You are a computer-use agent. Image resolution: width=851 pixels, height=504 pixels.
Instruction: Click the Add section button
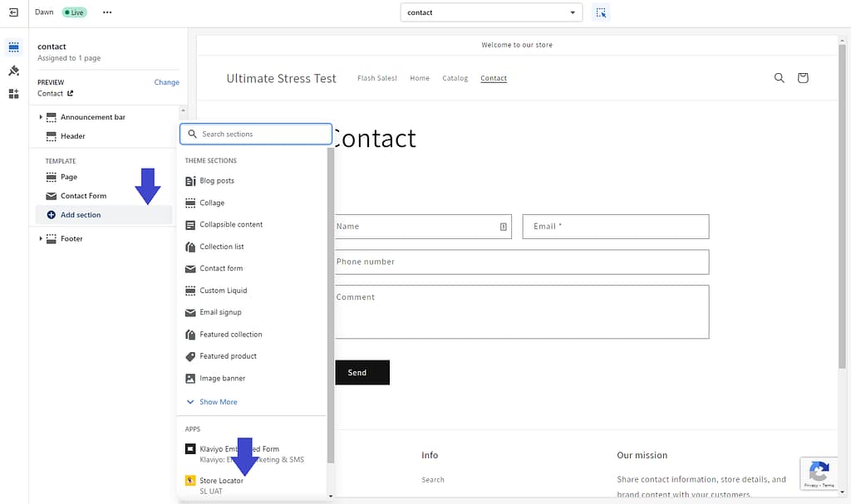pyautogui.click(x=80, y=215)
